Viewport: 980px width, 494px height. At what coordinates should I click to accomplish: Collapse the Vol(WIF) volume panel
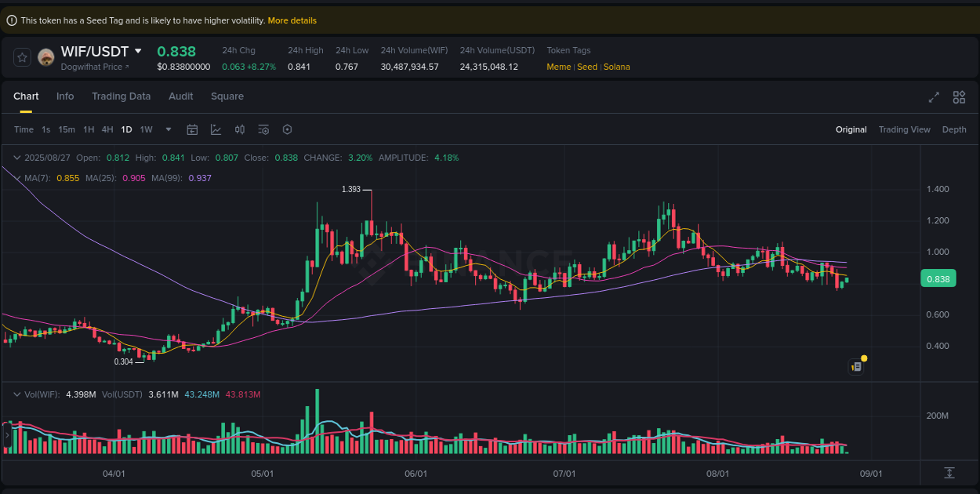pyautogui.click(x=17, y=394)
